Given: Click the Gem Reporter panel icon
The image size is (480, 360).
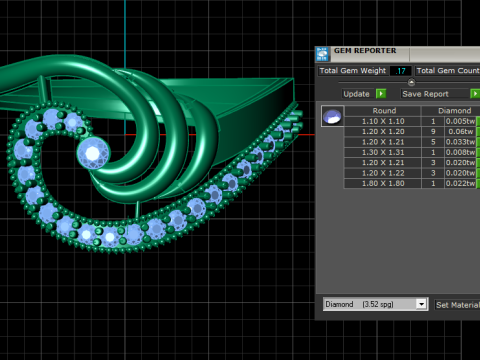Looking at the screenshot, I should (322, 54).
